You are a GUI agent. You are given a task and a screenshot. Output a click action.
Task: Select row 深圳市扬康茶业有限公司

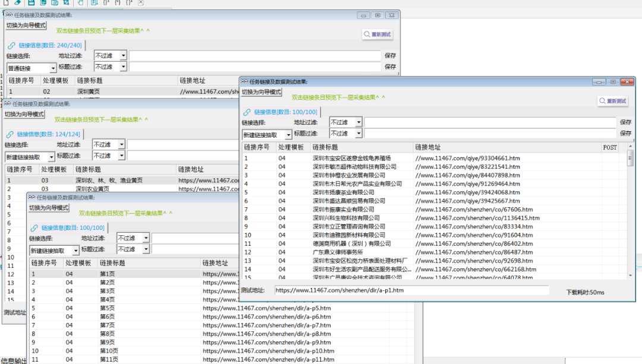(434, 192)
